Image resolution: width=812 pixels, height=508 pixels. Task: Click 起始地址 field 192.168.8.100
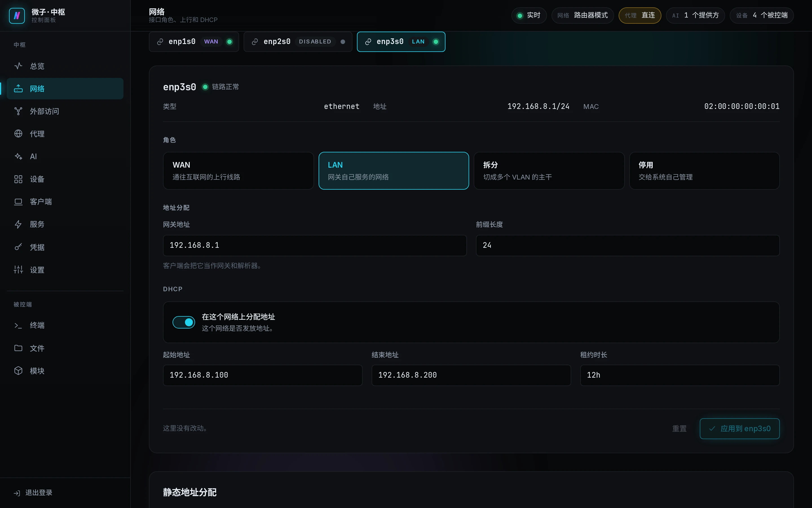pos(262,375)
